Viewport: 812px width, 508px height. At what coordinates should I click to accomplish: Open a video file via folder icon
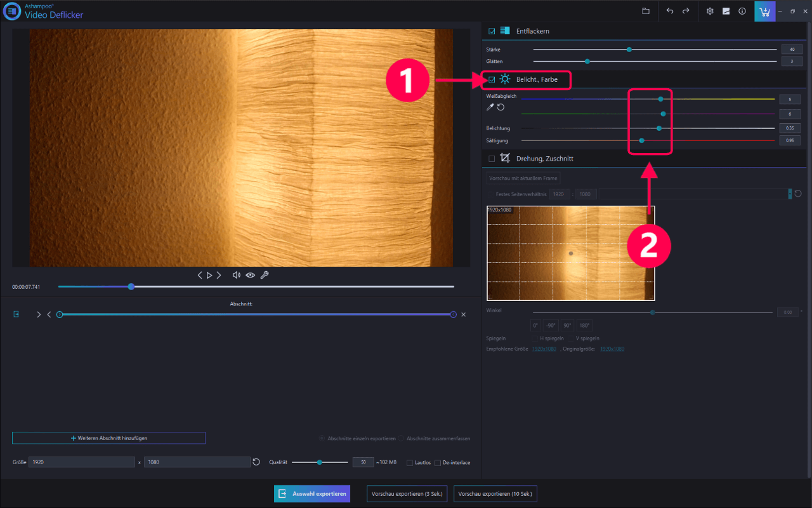[x=646, y=11]
